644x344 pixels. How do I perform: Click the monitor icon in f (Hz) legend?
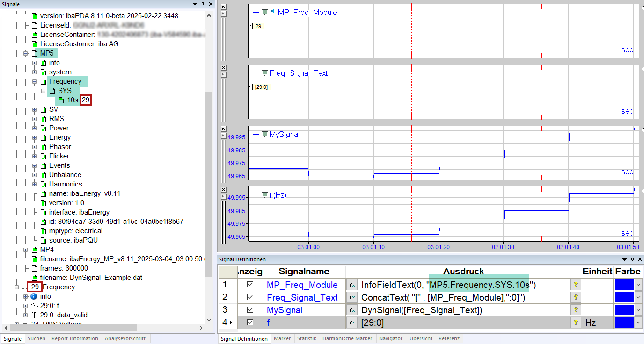(x=265, y=195)
